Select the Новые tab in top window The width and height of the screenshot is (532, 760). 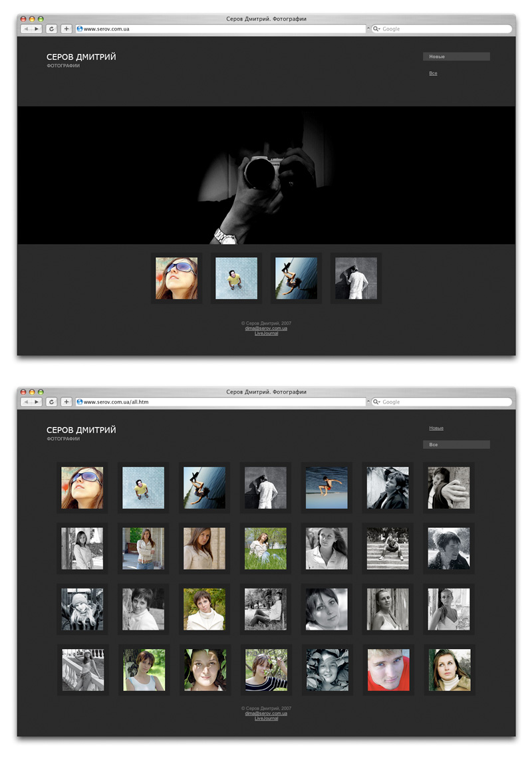(456, 57)
